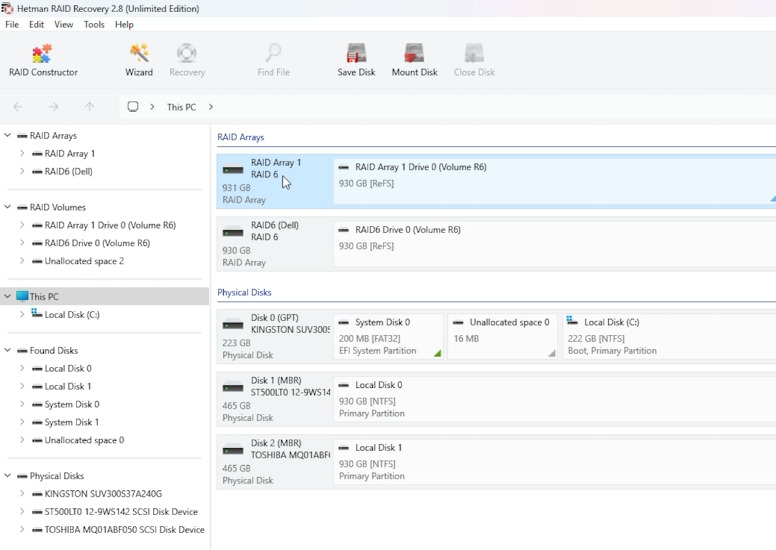Click the This PC monitor icon in the tree

(x=22, y=296)
